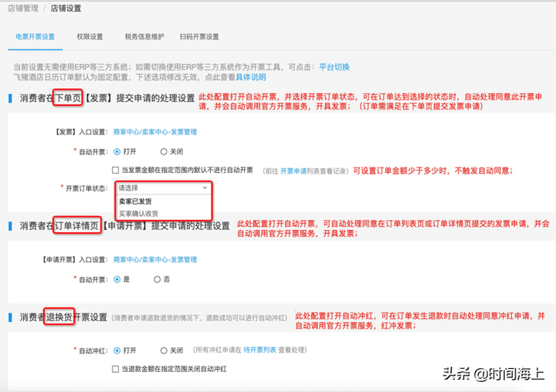556x392 pixels.
Task: Open the 税务信息维护 tab
Action: (144, 37)
